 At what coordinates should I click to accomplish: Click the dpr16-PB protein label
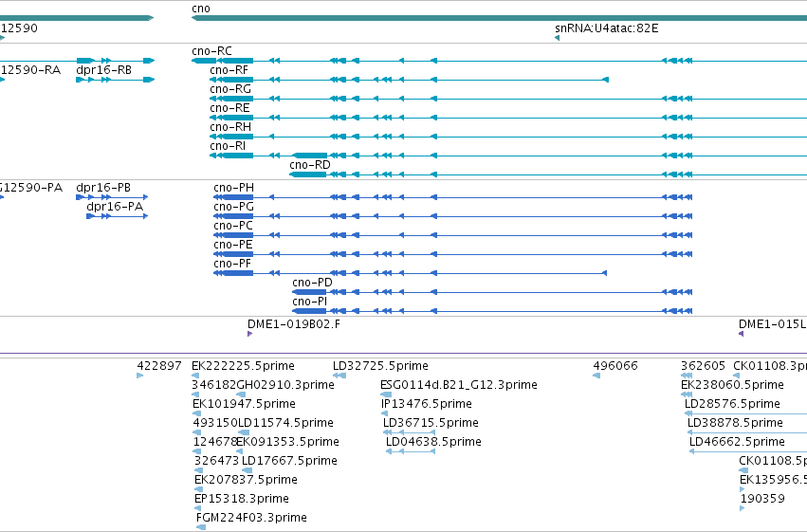(x=103, y=188)
